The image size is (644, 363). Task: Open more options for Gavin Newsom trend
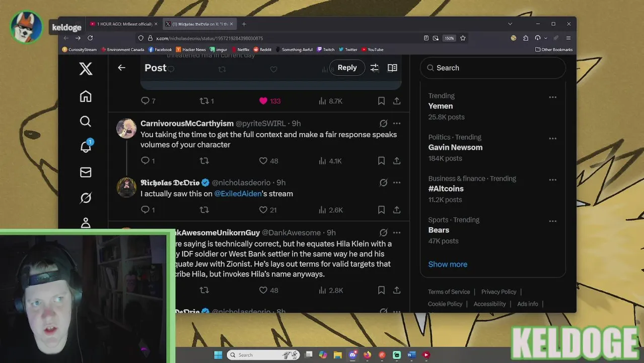[552, 138]
